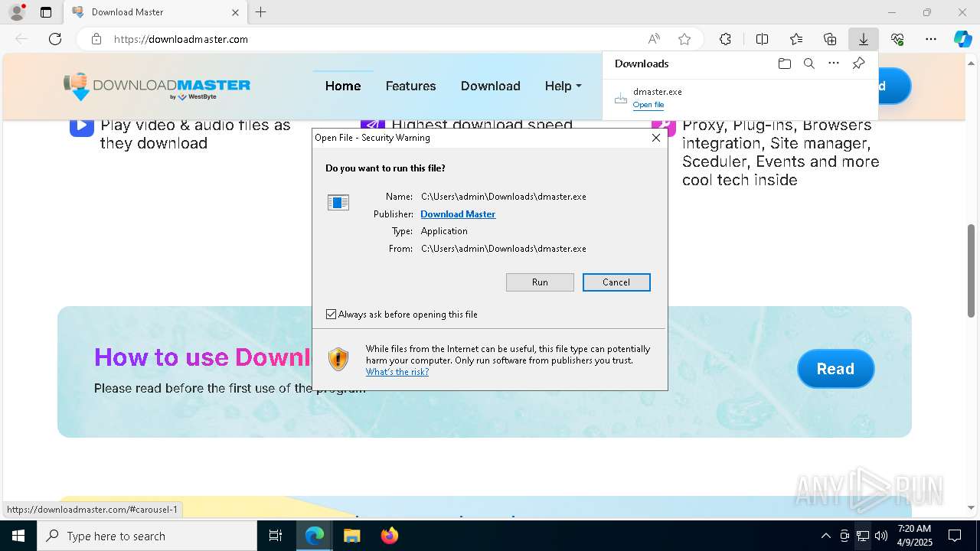Open the tab actions menu icon
This screenshot has width=980, height=551.
(46, 12)
